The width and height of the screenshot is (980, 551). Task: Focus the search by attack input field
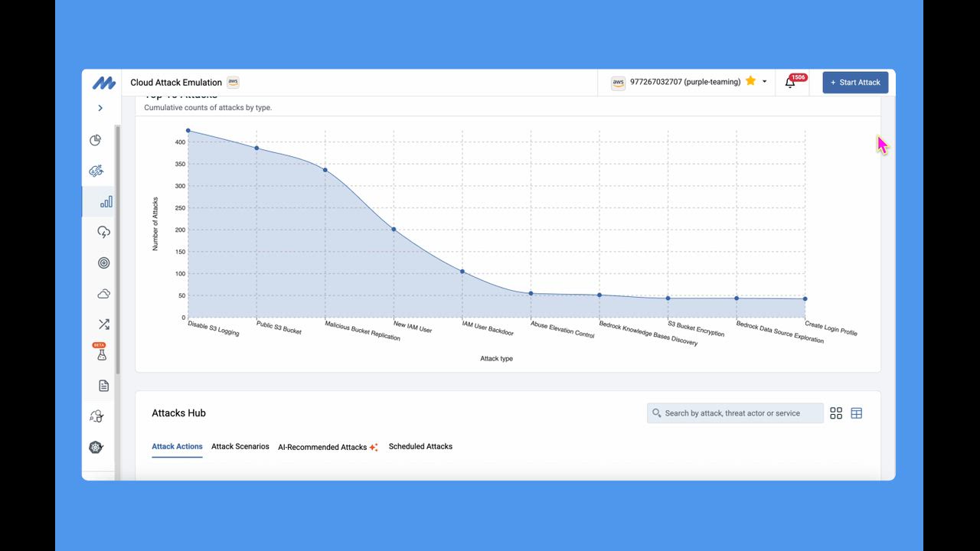point(735,413)
